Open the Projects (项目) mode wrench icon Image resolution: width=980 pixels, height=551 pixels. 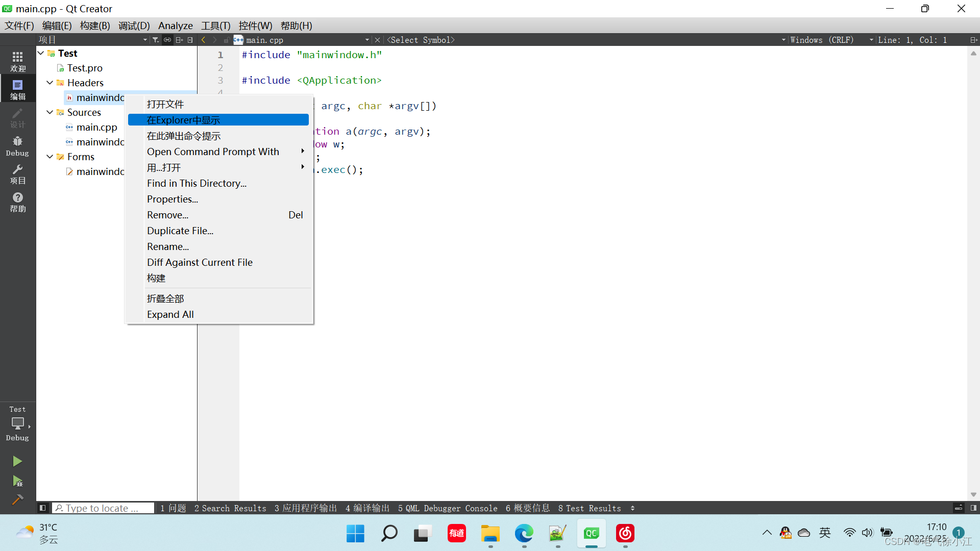click(x=18, y=174)
